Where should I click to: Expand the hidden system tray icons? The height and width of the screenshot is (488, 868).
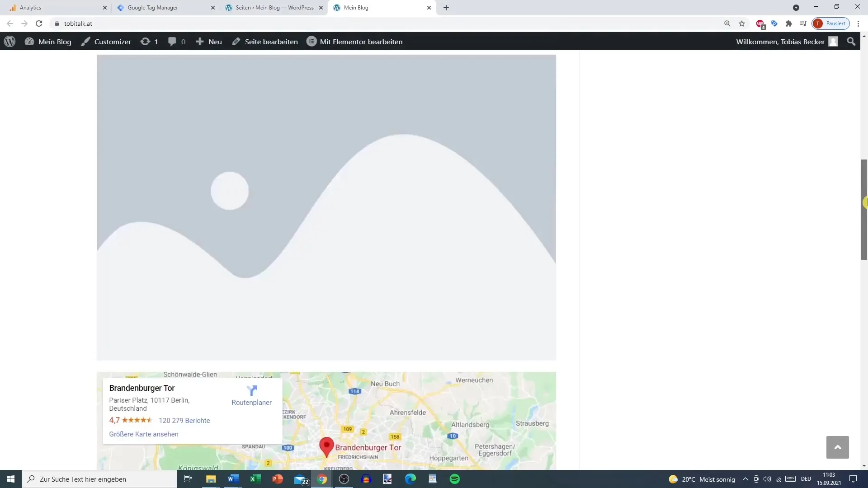pos(745,479)
